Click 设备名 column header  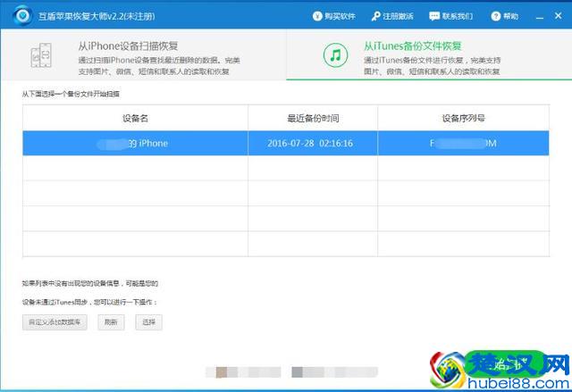(x=135, y=118)
